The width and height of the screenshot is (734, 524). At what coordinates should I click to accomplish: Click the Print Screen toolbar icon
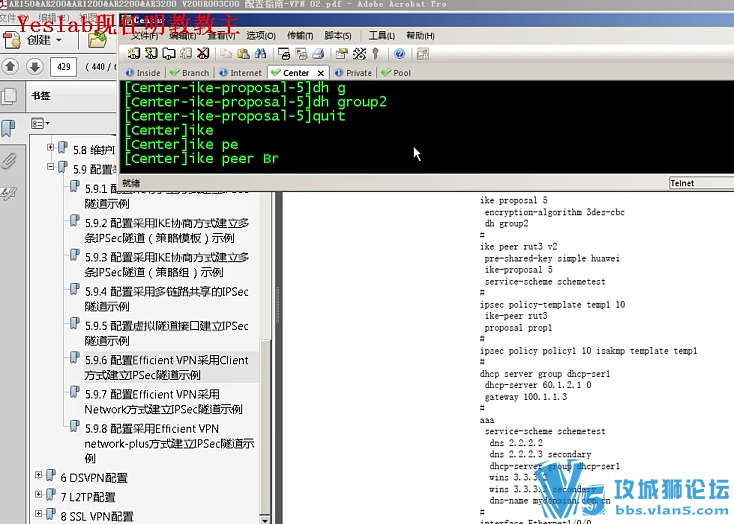click(x=301, y=53)
